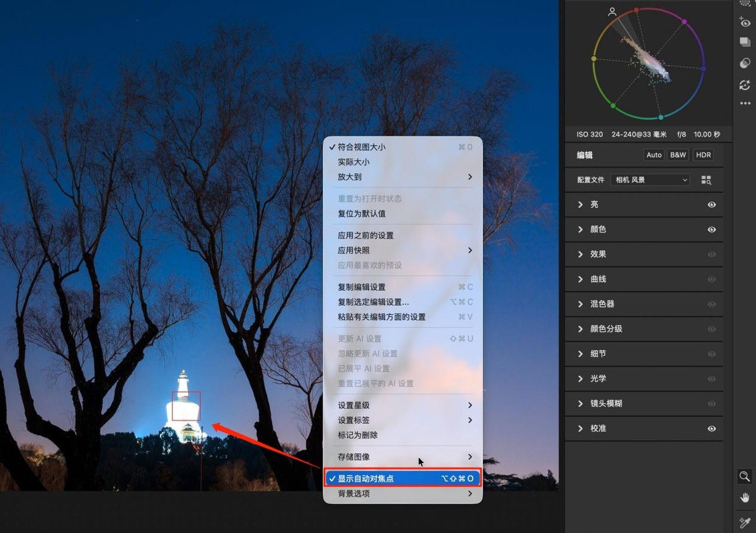Expand the 效果 panel chevron
The image size is (756, 533).
pos(580,255)
